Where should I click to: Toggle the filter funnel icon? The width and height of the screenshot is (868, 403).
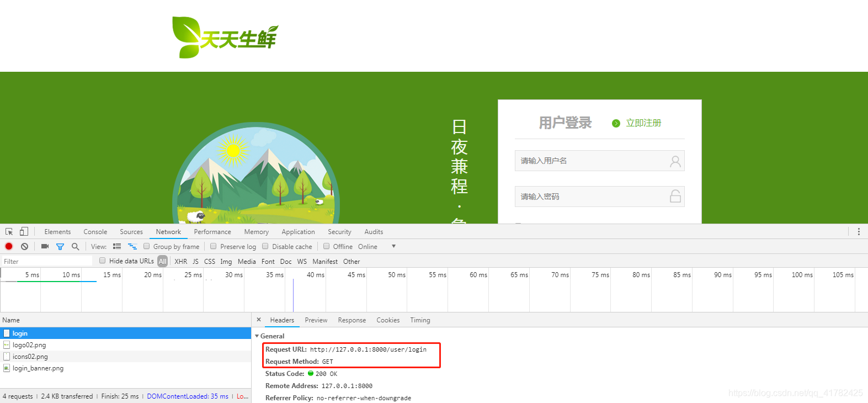tap(60, 247)
